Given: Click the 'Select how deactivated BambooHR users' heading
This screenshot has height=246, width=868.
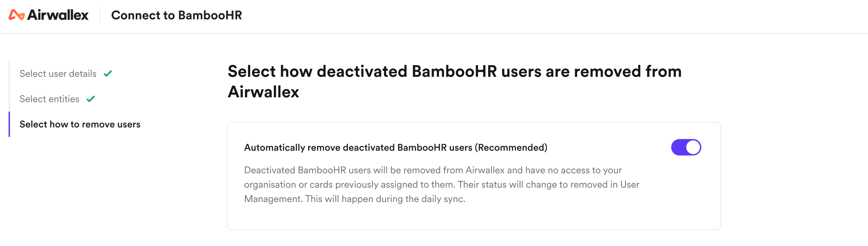Looking at the screenshot, I should pyautogui.click(x=454, y=72).
